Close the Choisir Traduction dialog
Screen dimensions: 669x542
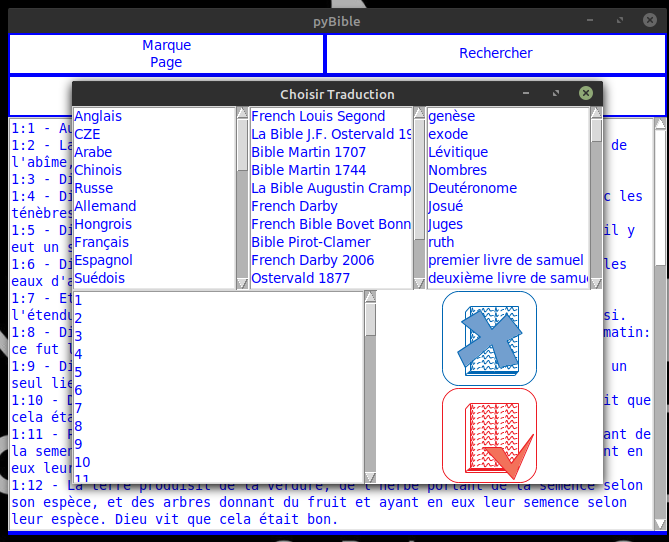585,93
